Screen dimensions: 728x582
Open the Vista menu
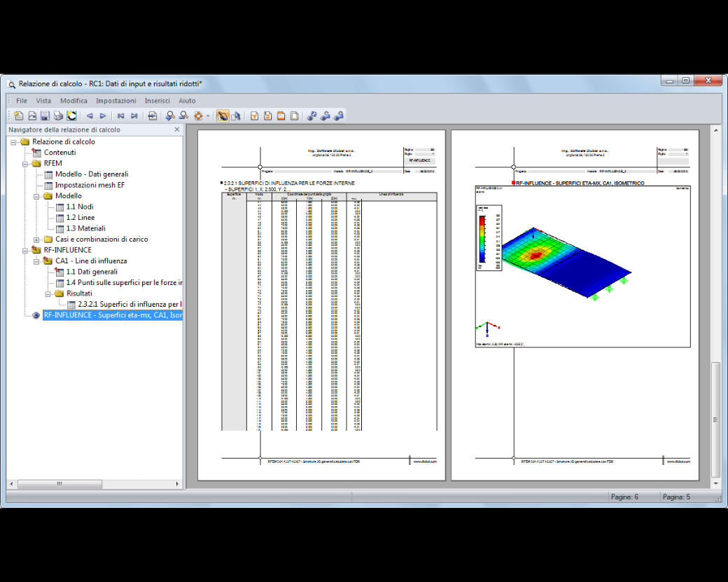point(43,100)
